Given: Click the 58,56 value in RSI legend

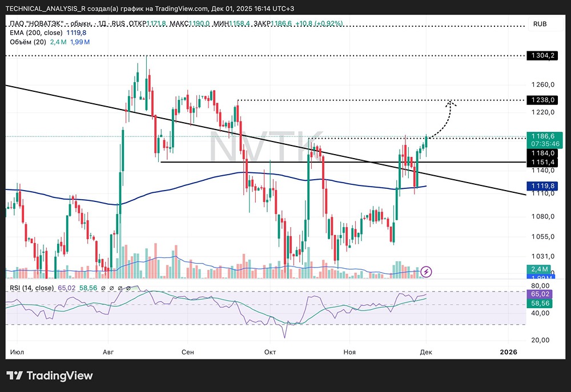Looking at the screenshot, I should coord(88,288).
